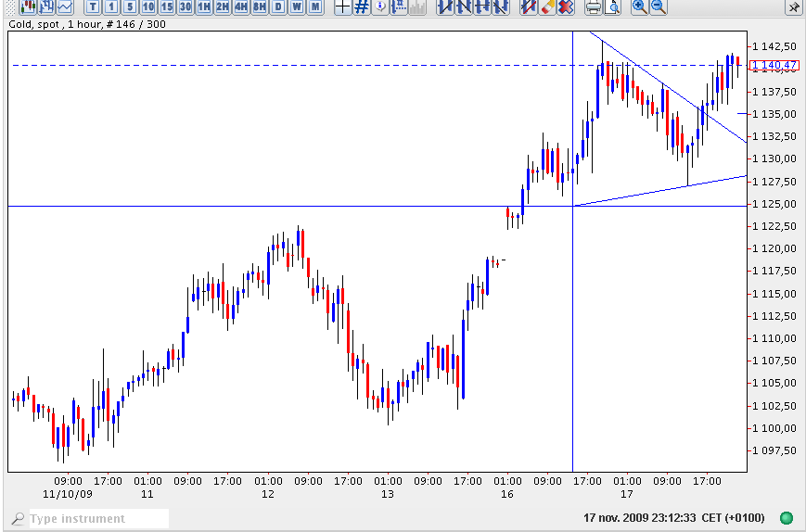Image resolution: width=806 pixels, height=532 pixels.
Task: Click the green connection status indicator
Action: tap(787, 518)
